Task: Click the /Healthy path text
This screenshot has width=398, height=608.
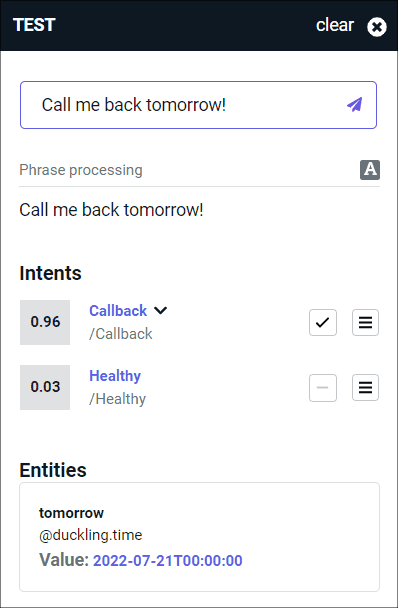Action: (x=118, y=399)
